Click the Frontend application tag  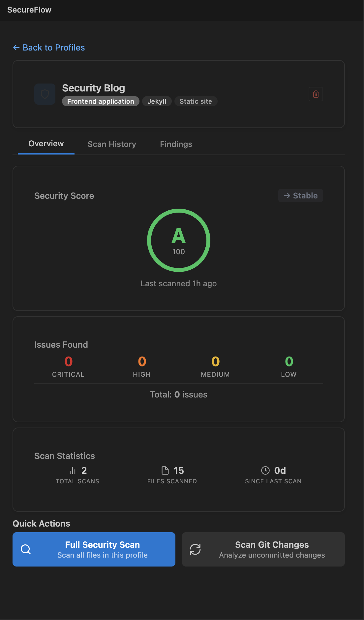coord(101,101)
